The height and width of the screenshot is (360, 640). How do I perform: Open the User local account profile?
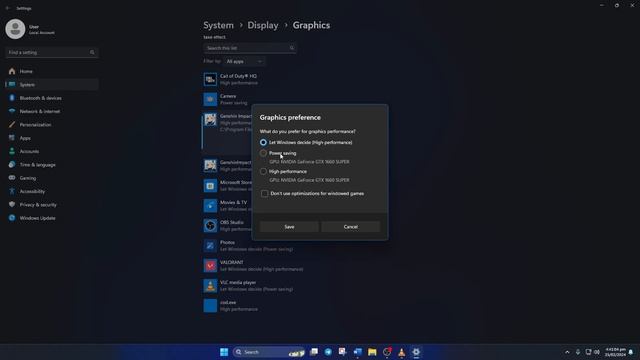point(31,29)
